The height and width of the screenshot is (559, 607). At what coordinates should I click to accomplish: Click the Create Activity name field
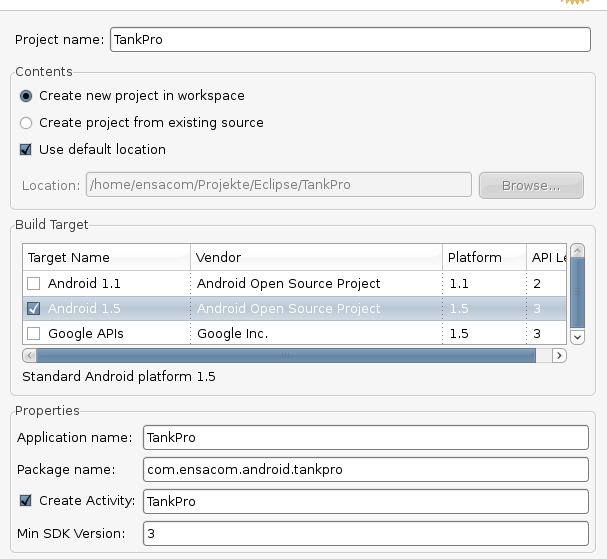click(x=366, y=501)
